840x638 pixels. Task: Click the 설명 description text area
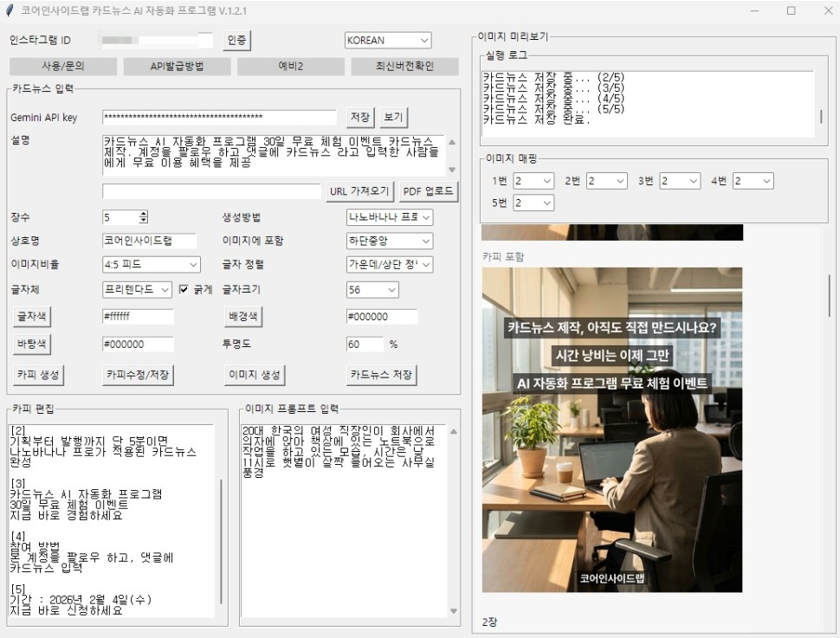273,155
